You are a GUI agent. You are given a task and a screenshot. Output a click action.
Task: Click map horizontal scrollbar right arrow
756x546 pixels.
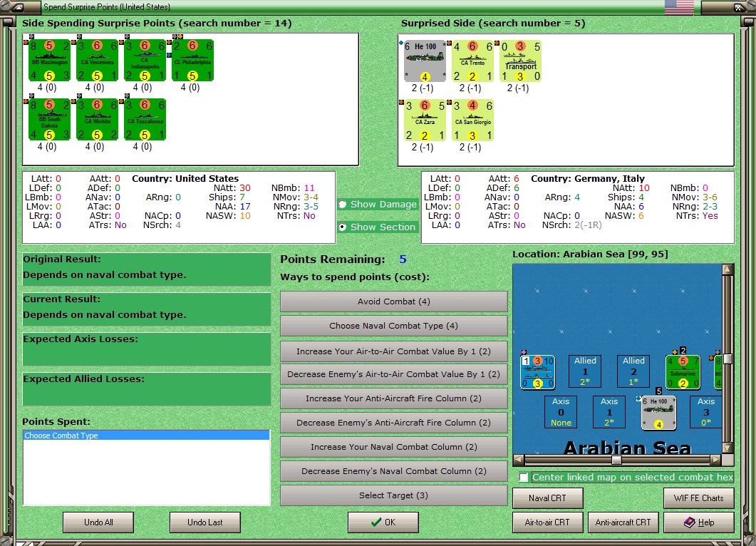[x=715, y=460]
